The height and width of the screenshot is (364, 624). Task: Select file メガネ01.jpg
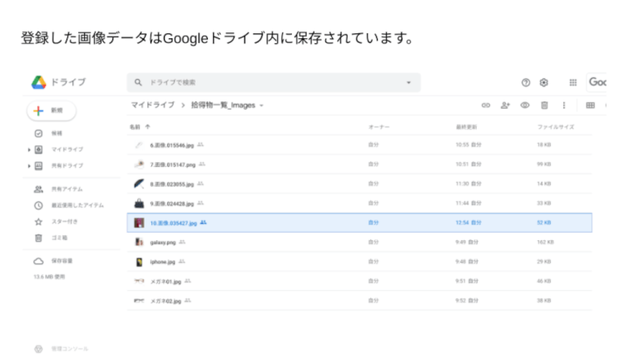(359, 281)
